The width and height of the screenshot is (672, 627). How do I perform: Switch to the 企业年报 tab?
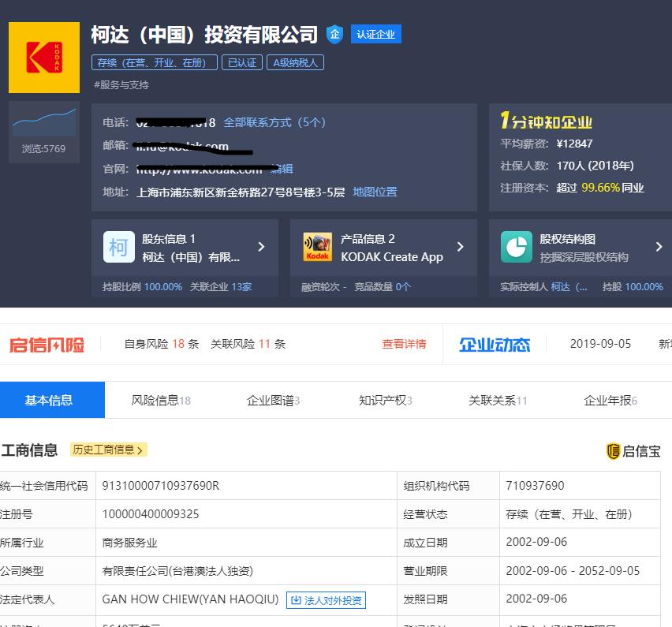[x=610, y=401]
